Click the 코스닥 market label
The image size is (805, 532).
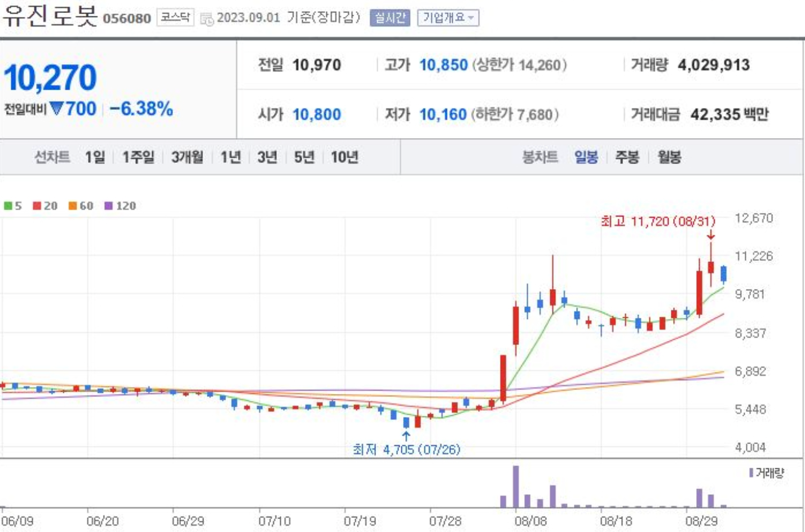[x=175, y=18]
